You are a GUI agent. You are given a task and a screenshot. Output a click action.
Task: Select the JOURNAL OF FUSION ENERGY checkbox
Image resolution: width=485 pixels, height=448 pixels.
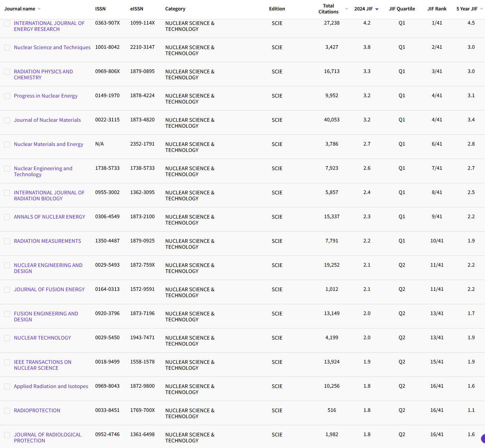[x=7, y=290]
